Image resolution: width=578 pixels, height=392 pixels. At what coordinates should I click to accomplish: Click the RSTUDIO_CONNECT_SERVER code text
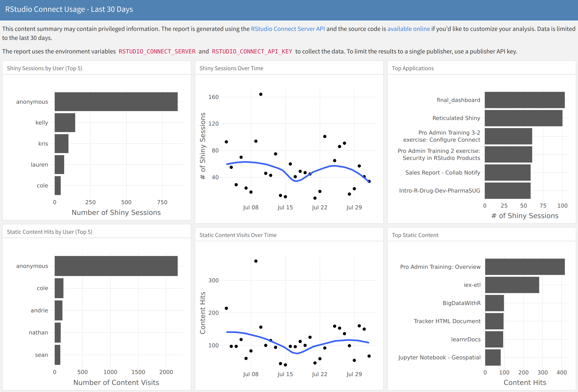tap(157, 52)
